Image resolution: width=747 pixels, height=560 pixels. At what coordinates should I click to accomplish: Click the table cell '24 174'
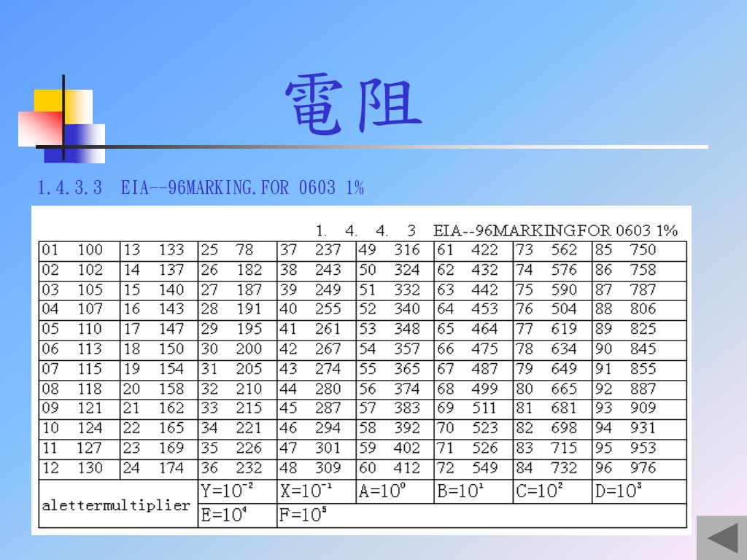[x=159, y=469]
